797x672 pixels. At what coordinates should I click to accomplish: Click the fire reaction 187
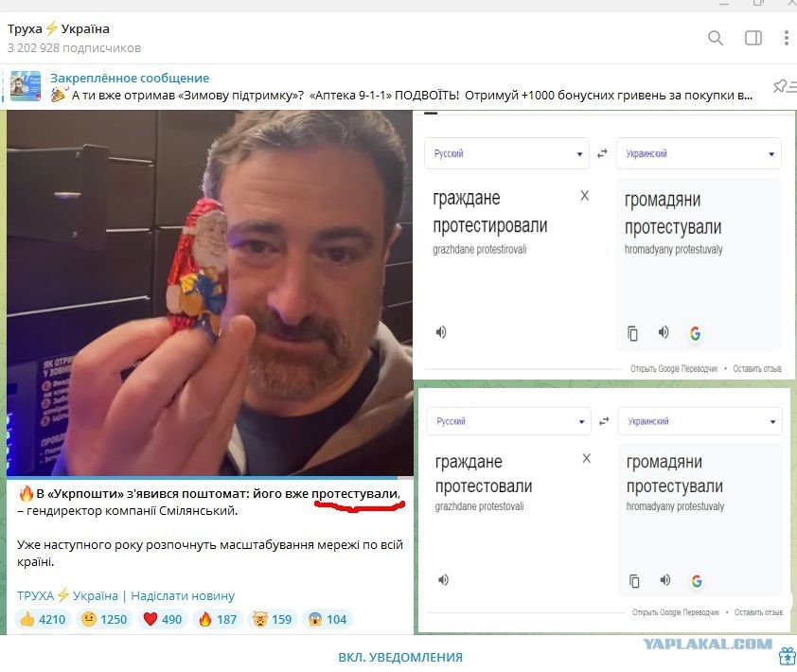218,619
